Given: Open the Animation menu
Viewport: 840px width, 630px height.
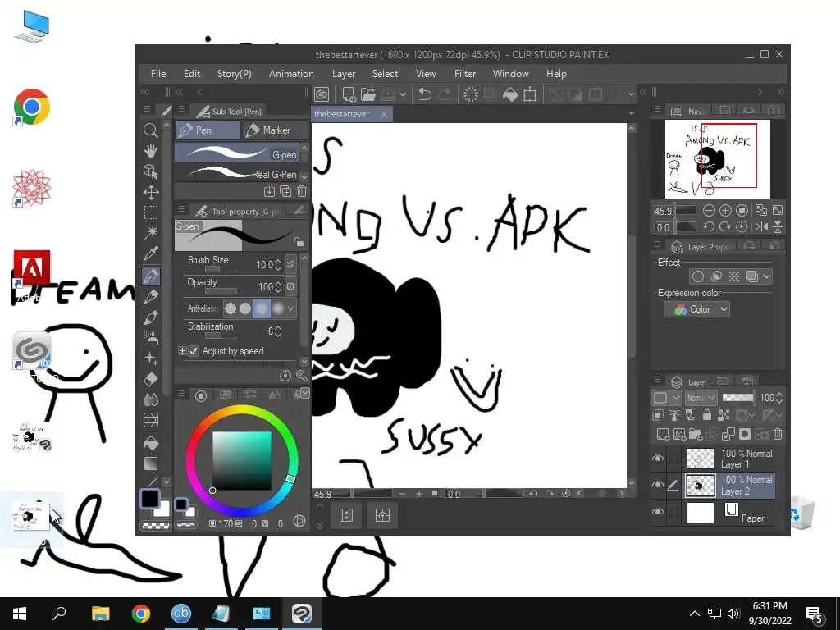Looking at the screenshot, I should click(x=291, y=74).
